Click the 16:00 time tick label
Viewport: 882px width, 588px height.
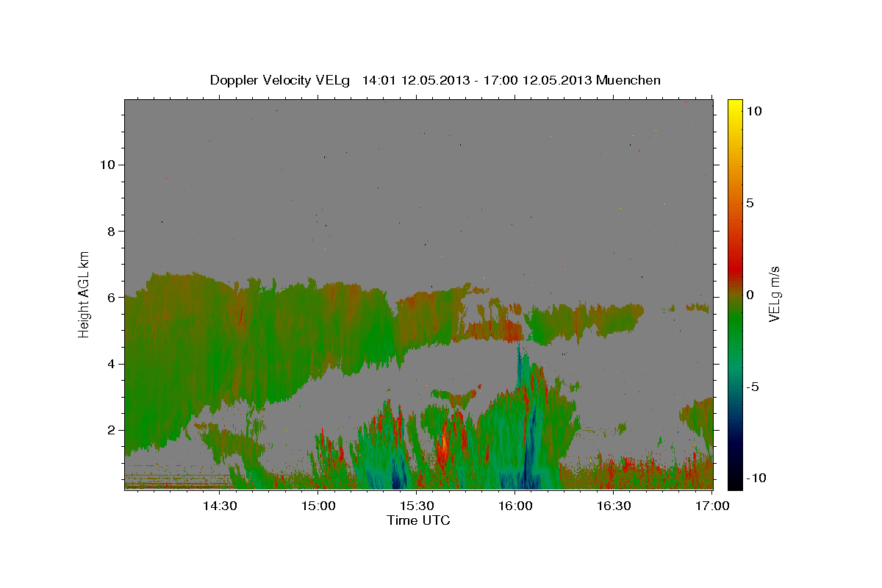(x=515, y=506)
